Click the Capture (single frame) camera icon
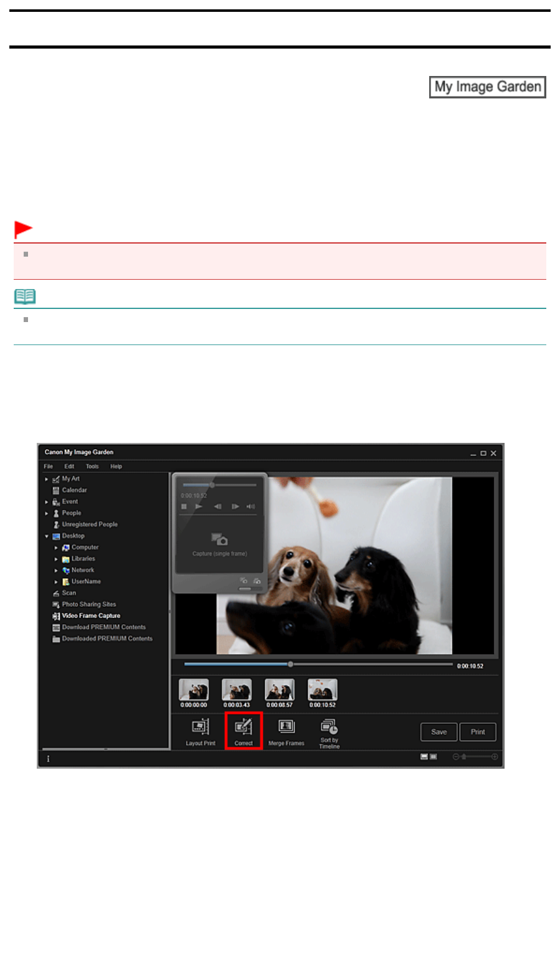560x978 pixels. coord(219,539)
